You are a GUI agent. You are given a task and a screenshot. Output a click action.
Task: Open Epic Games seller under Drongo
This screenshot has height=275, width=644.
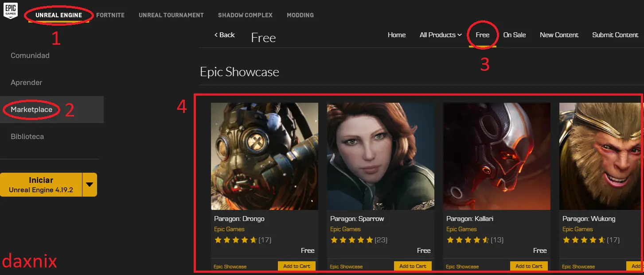(x=229, y=229)
